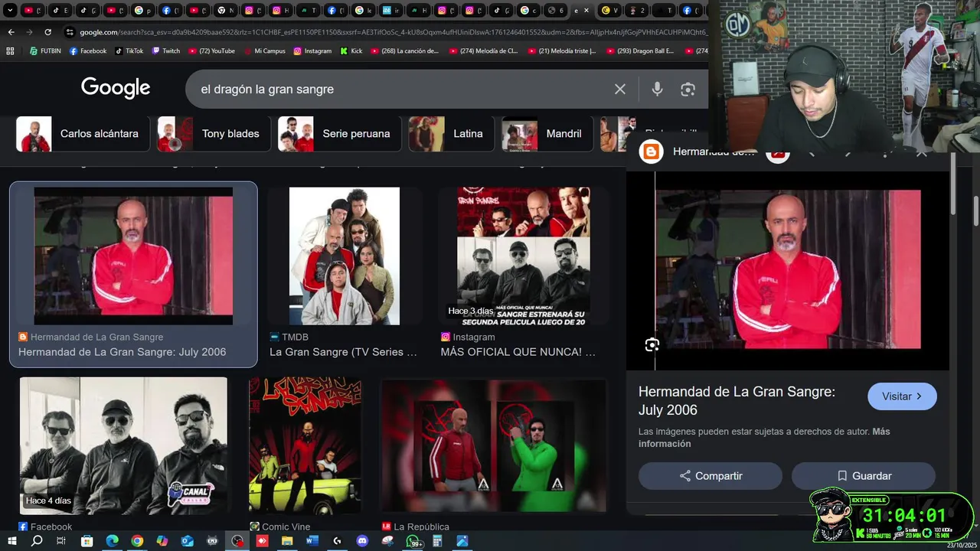The width and height of the screenshot is (980, 551).
Task: Click the La Gran Sangre (TV Series title
Action: (343, 353)
